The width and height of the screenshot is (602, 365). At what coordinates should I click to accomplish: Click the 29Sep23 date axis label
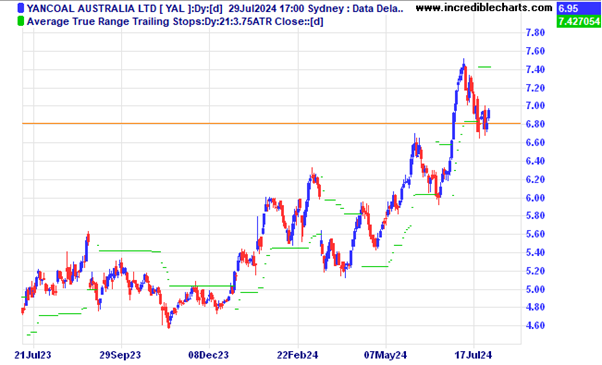pyautogui.click(x=120, y=355)
